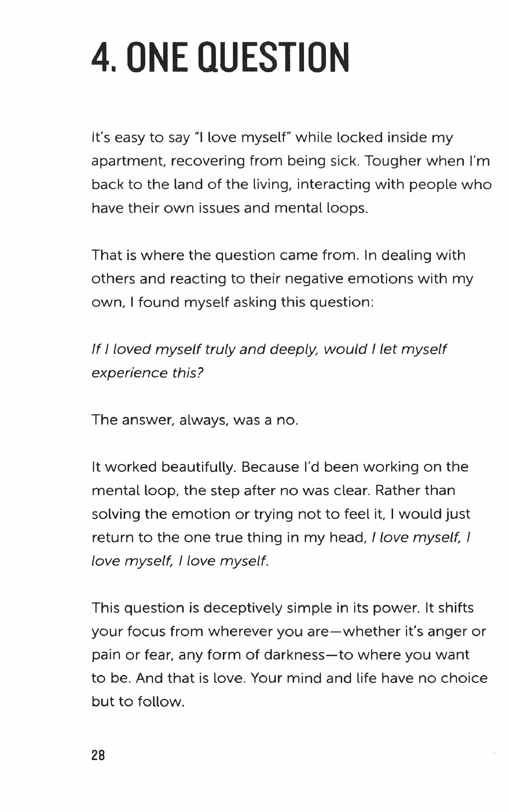Click the sentence "And that is love."
509x812 pixels.
(191, 678)
